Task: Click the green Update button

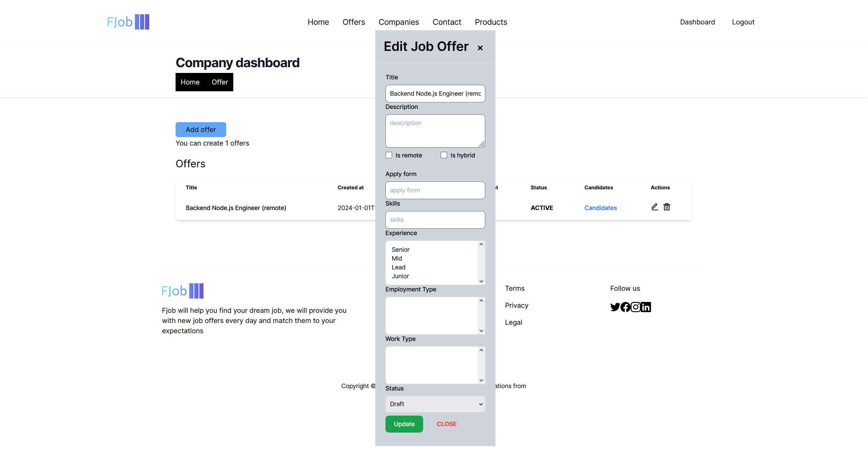Action: pos(403,423)
